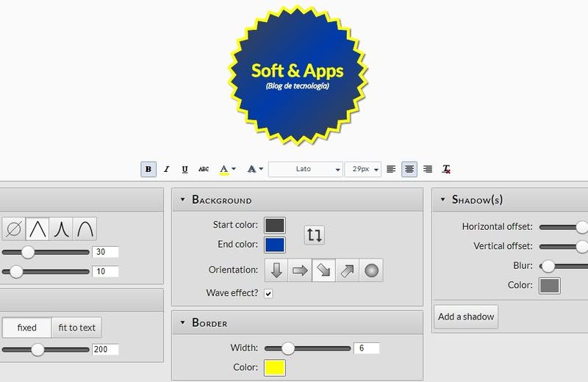Align text to the left

pyautogui.click(x=391, y=169)
